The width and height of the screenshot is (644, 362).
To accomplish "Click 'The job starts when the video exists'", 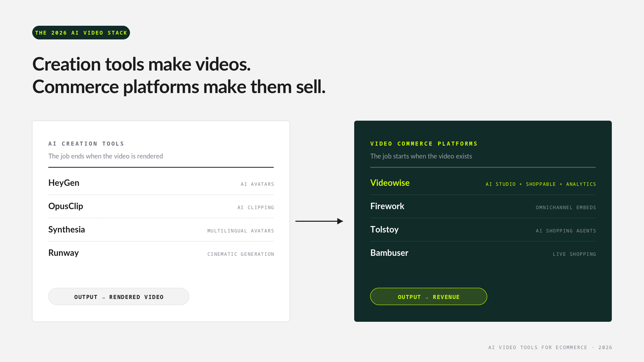I will 421,156.
